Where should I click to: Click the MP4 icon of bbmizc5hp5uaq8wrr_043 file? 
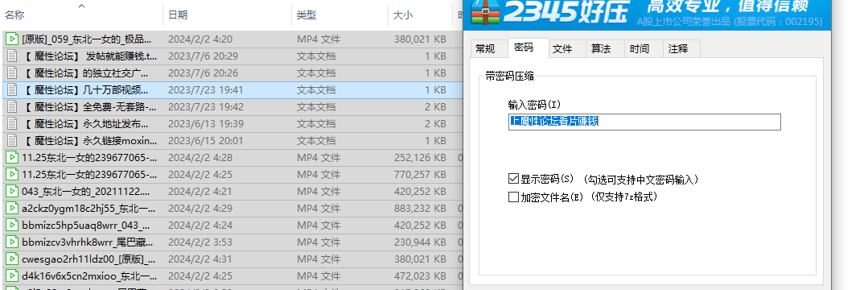click(x=11, y=225)
